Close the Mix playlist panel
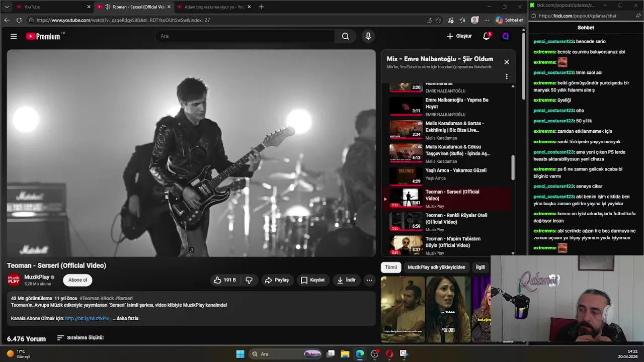Image resolution: width=644 pixels, height=362 pixels. click(x=507, y=62)
